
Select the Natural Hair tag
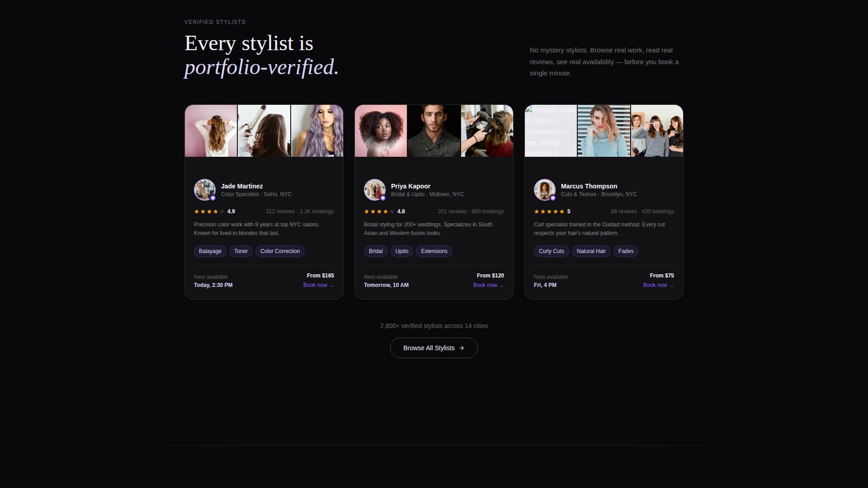(591, 251)
